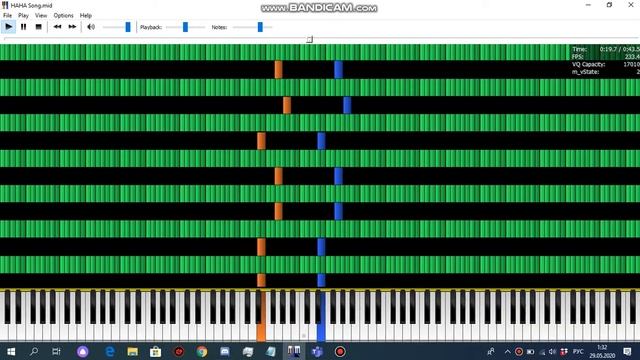Click the app icon in the title bar
The height and width of the screenshot is (360, 640).
tap(5, 5)
